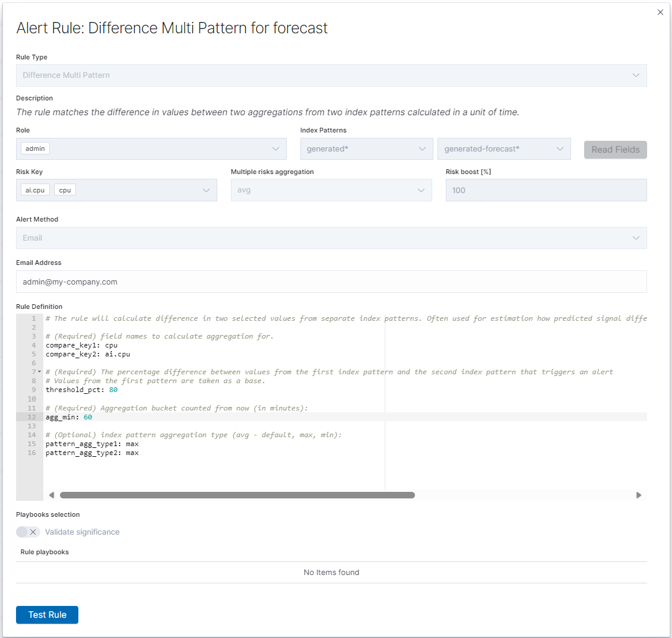Image resolution: width=672 pixels, height=638 pixels.
Task: Toggle the Validate significance switch
Action: 28,532
